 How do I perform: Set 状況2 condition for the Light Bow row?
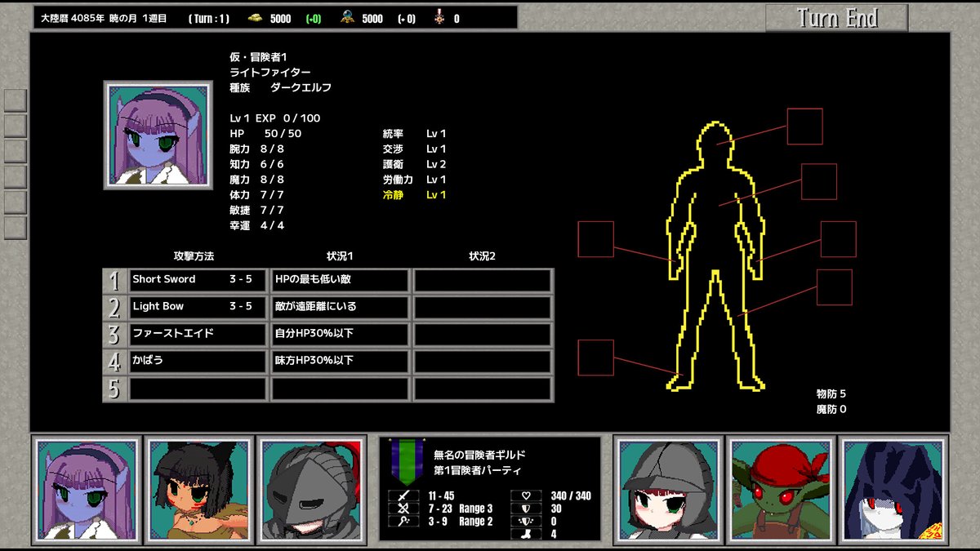click(483, 307)
